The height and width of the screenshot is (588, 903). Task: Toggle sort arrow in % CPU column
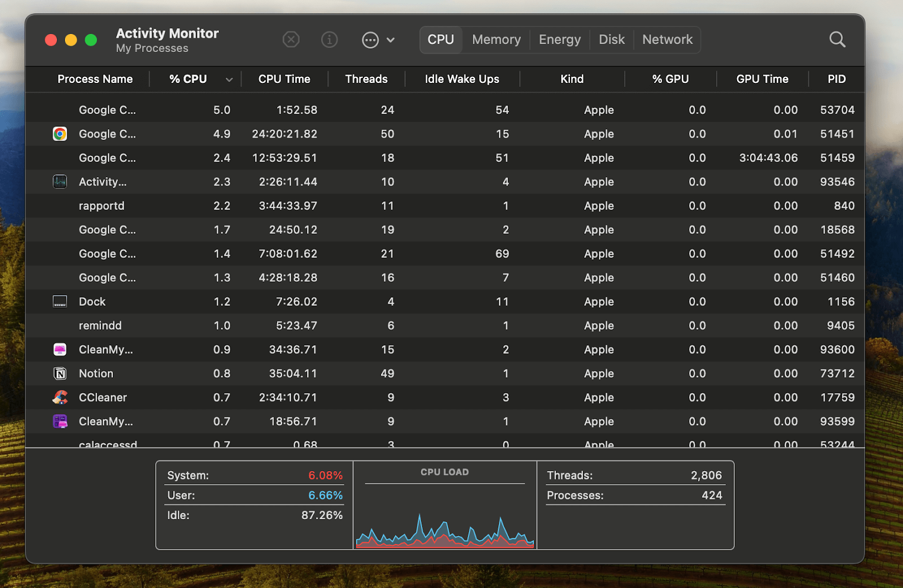point(229,80)
